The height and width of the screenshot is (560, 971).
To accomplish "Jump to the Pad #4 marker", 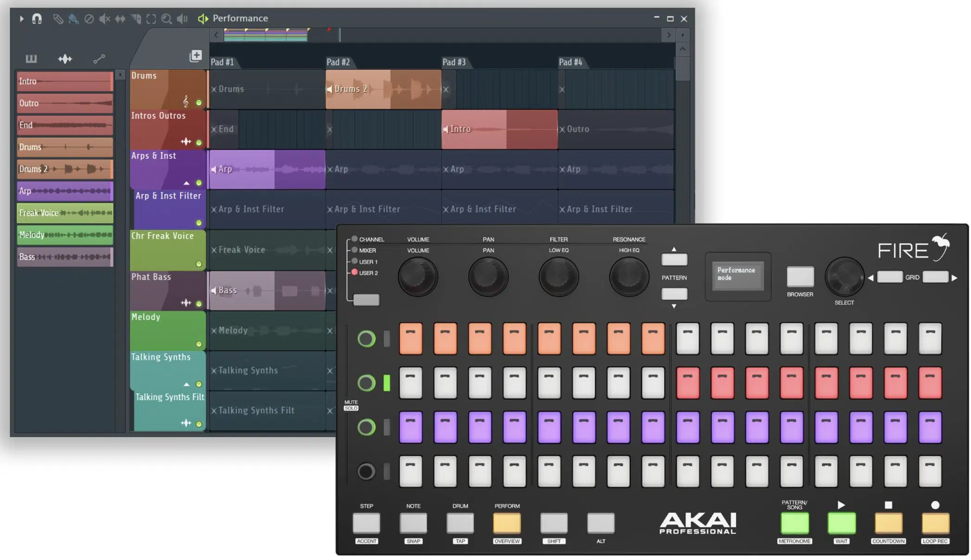I will (x=571, y=62).
